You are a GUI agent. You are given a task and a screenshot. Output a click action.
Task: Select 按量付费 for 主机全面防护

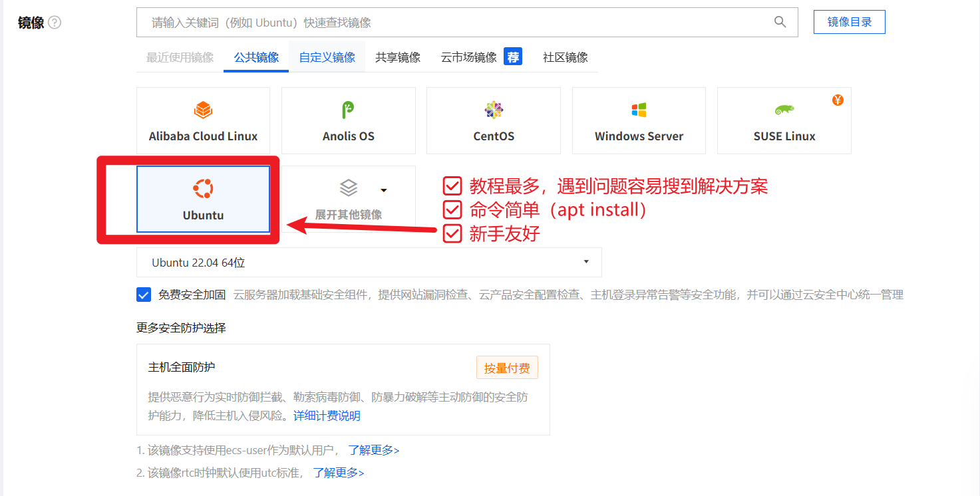pyautogui.click(x=507, y=367)
